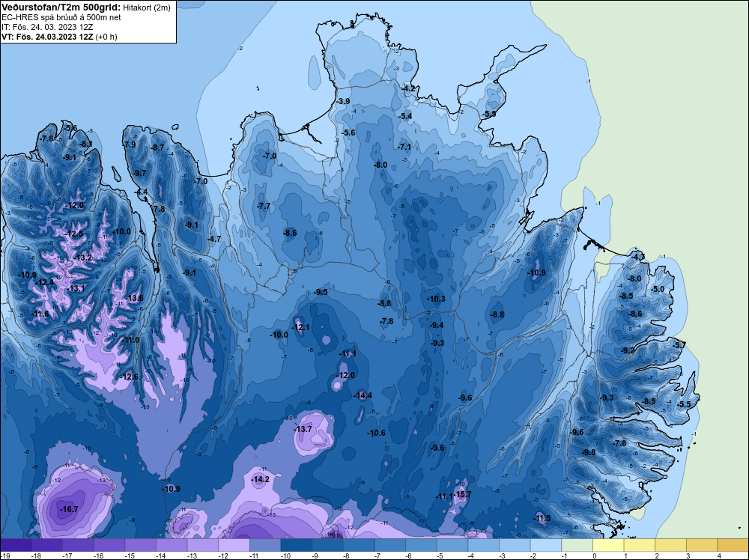The image size is (749, 560).
Task: Select the -8.1 temperature label
Action: click(85, 144)
